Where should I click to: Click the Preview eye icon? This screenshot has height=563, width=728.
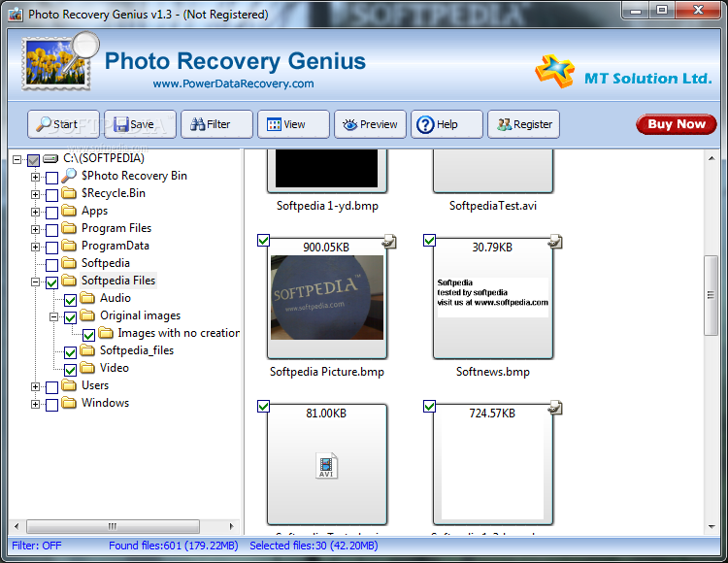tap(350, 124)
